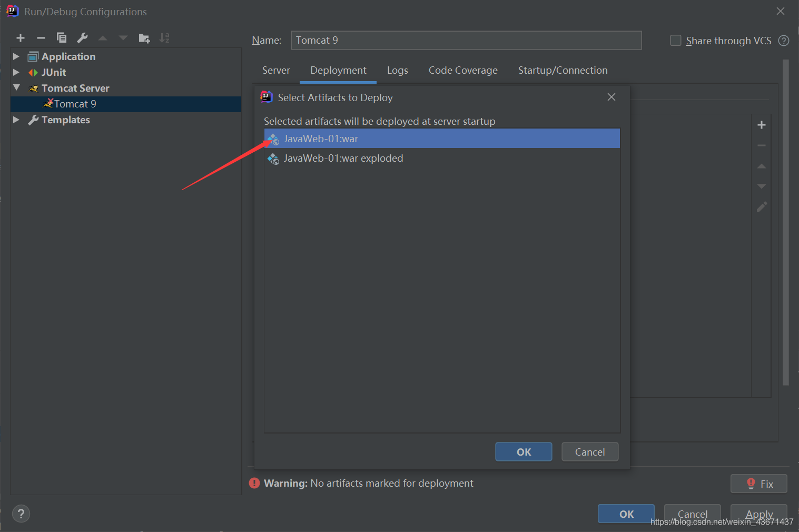Click the Share through VCS help icon
Screen dimensions: 799x532
[784, 41]
